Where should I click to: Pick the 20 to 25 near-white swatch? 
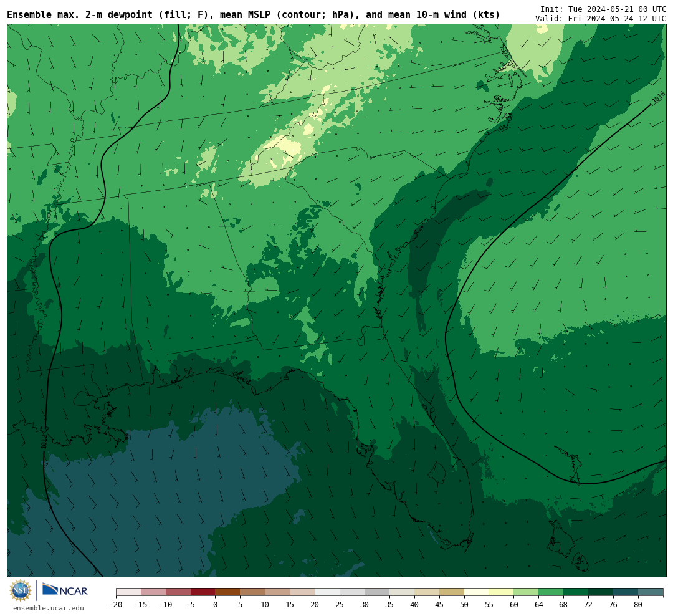pos(328,592)
